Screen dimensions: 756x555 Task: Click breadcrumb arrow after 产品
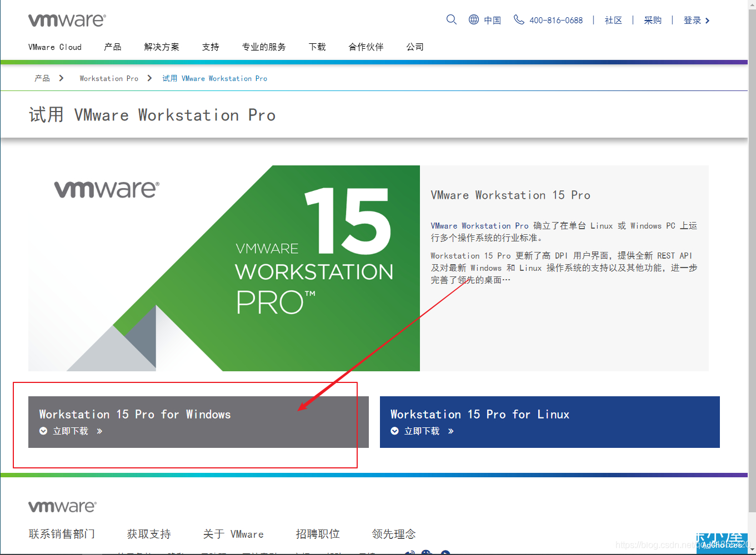click(61, 78)
